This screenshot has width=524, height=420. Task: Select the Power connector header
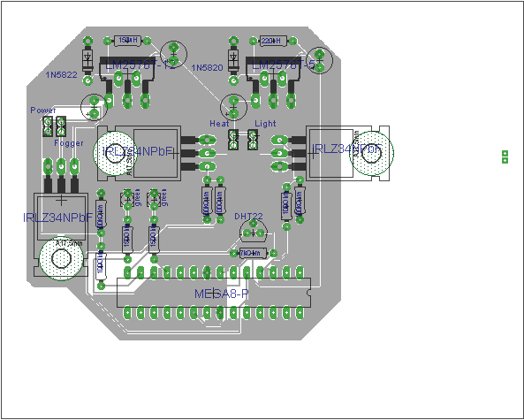54,126
